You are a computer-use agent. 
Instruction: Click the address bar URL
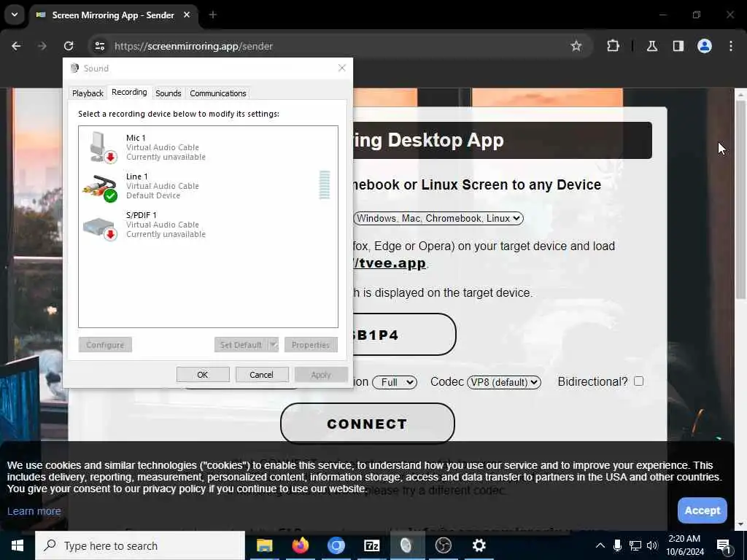click(x=193, y=46)
